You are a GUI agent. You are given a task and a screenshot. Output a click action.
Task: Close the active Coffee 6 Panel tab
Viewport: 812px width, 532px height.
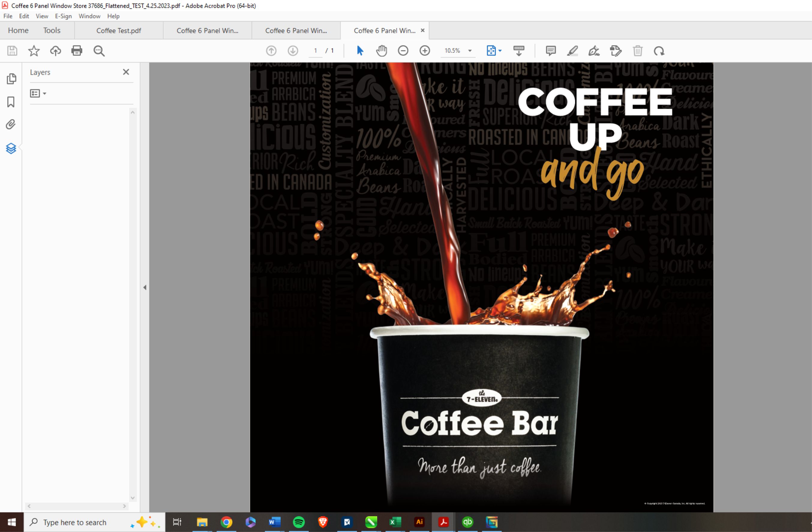pos(422,30)
